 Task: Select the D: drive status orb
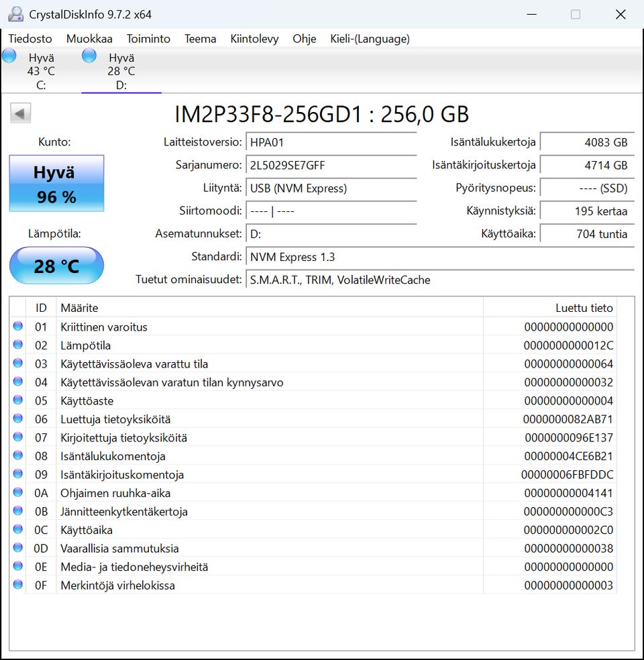tap(89, 56)
